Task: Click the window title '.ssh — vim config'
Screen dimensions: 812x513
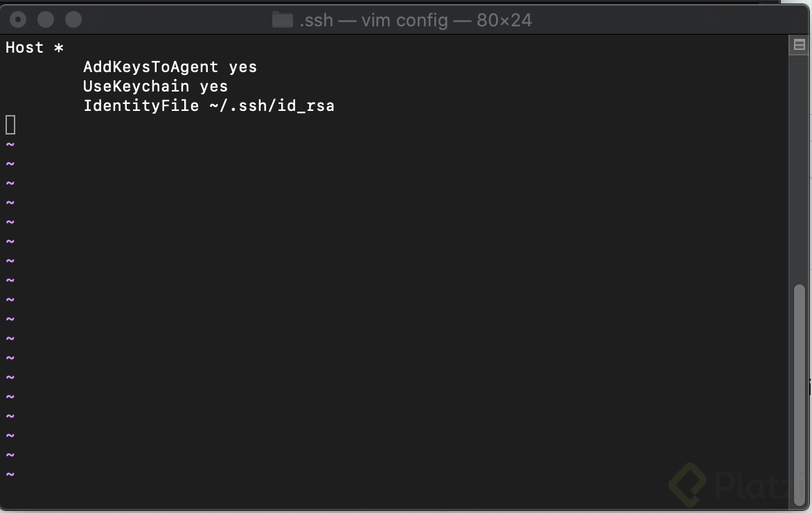Action: click(x=373, y=20)
